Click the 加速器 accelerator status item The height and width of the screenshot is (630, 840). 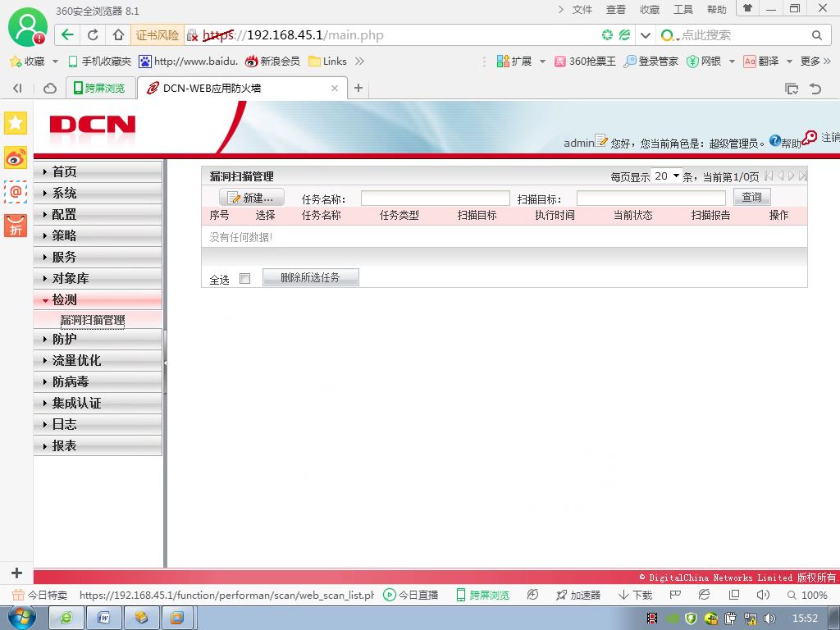click(578, 595)
